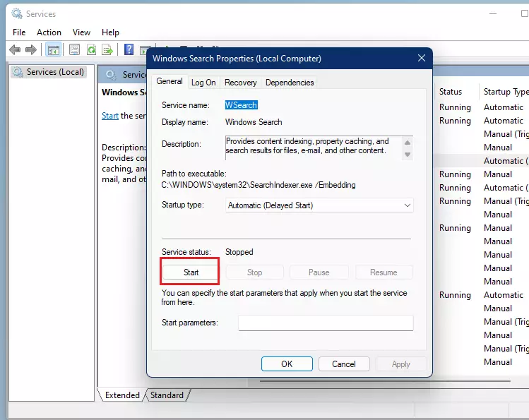This screenshot has width=529, height=420.
Task: Open the Help menu
Action: point(110,32)
